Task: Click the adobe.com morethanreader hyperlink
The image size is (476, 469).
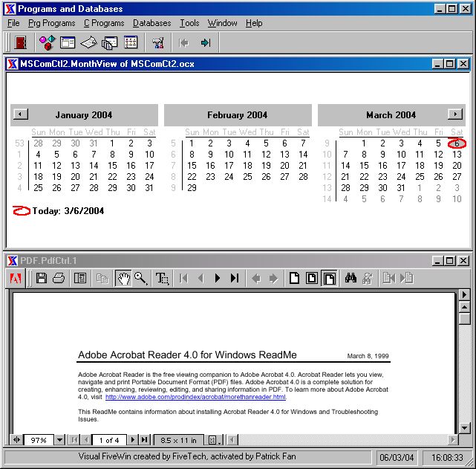Action: click(195, 397)
